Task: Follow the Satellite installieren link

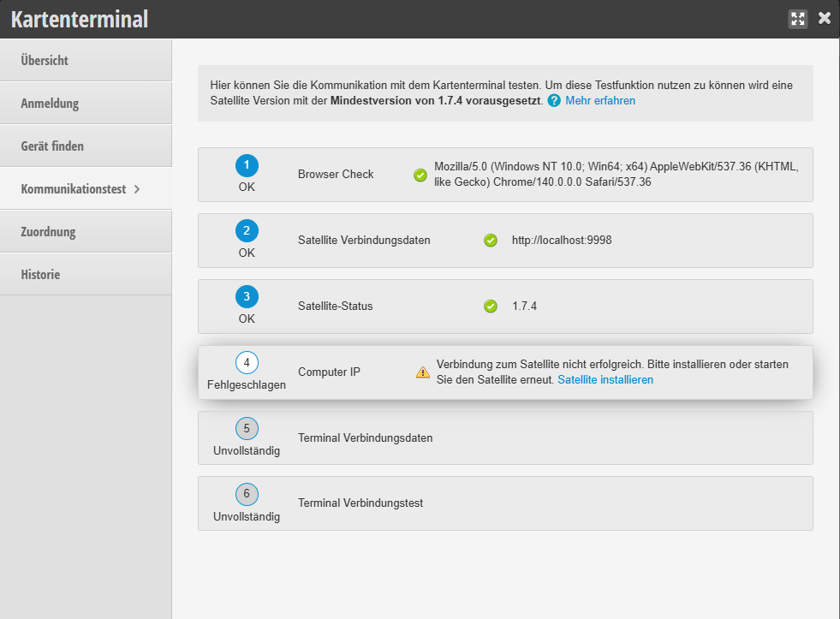Action: point(605,379)
